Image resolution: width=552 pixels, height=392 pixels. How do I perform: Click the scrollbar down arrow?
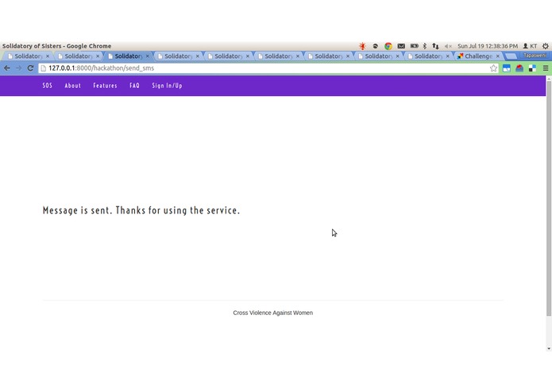pos(549,348)
